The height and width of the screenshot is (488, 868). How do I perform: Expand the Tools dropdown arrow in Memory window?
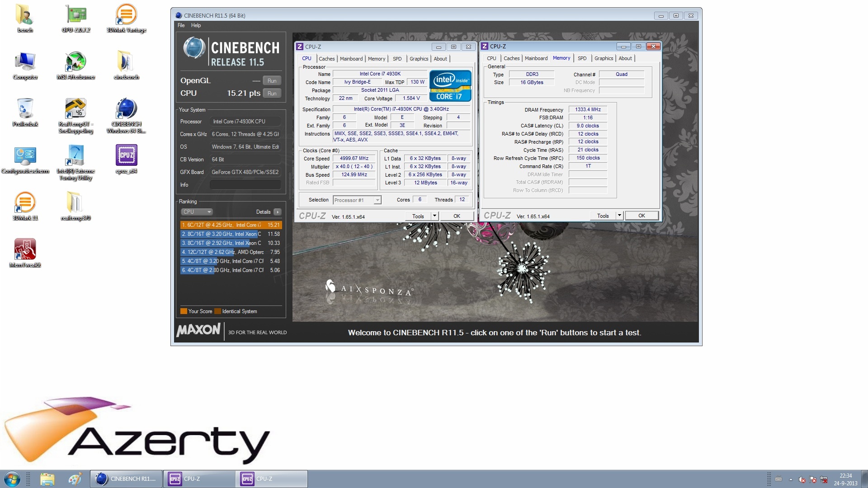(619, 216)
